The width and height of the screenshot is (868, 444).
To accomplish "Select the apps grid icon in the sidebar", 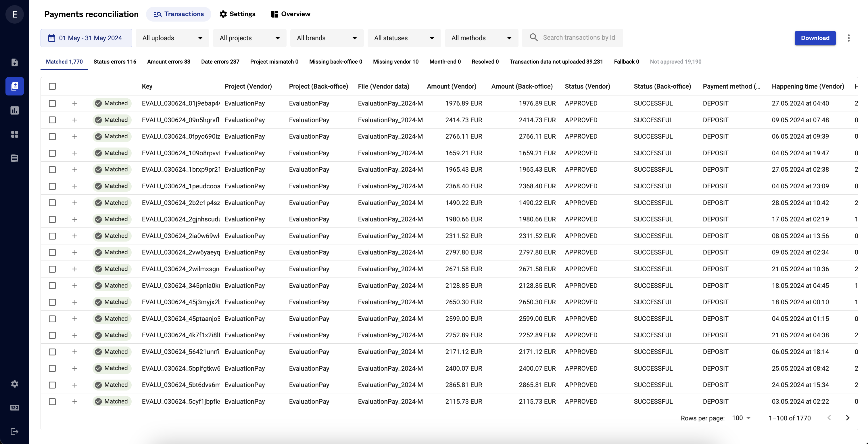I will pyautogui.click(x=14, y=134).
